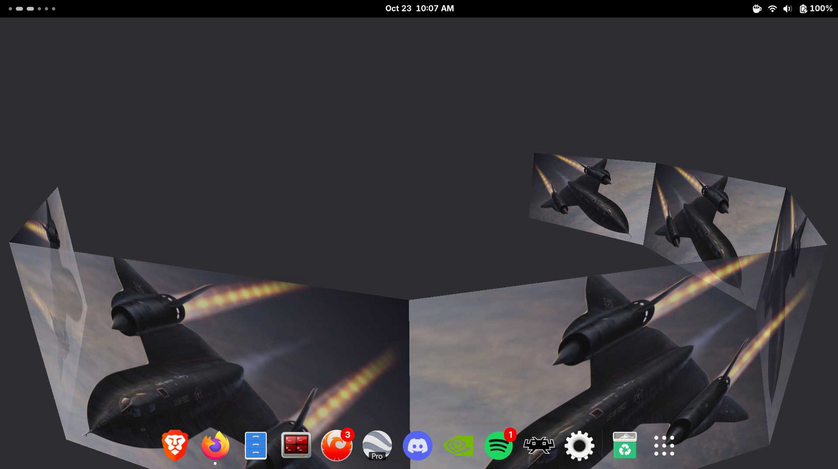Open the green recycle Trash icon

[x=624, y=445]
